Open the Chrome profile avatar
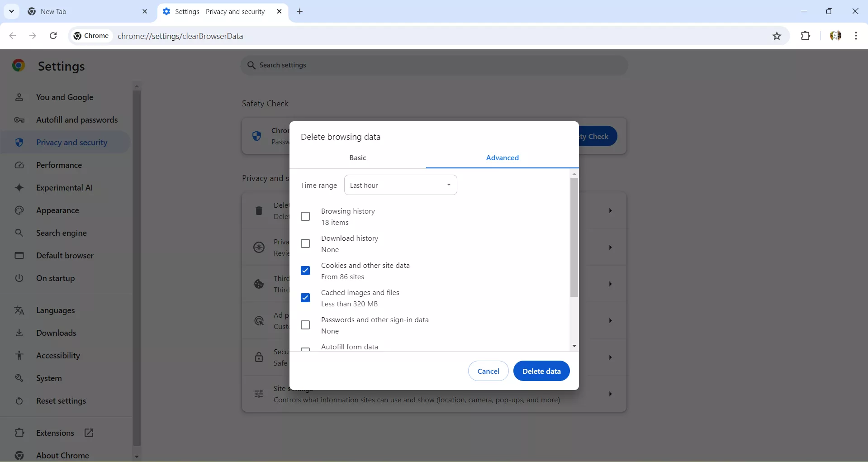 pos(835,36)
